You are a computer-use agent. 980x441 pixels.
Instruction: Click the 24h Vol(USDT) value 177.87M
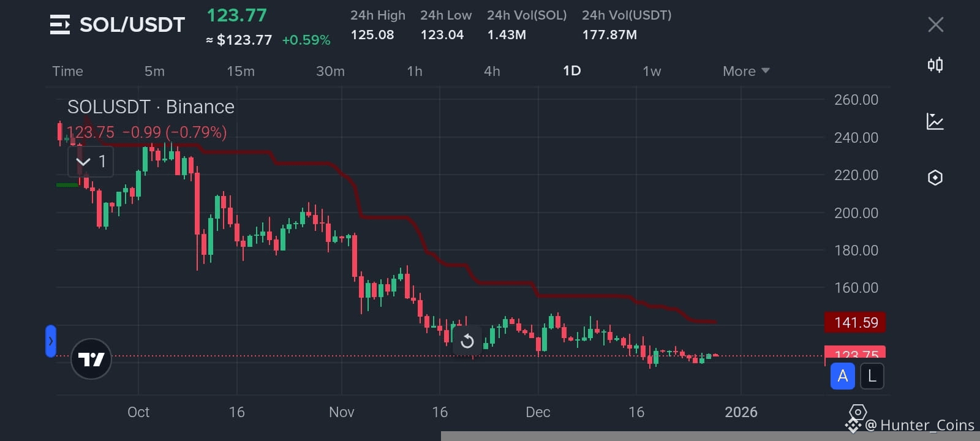tap(609, 35)
